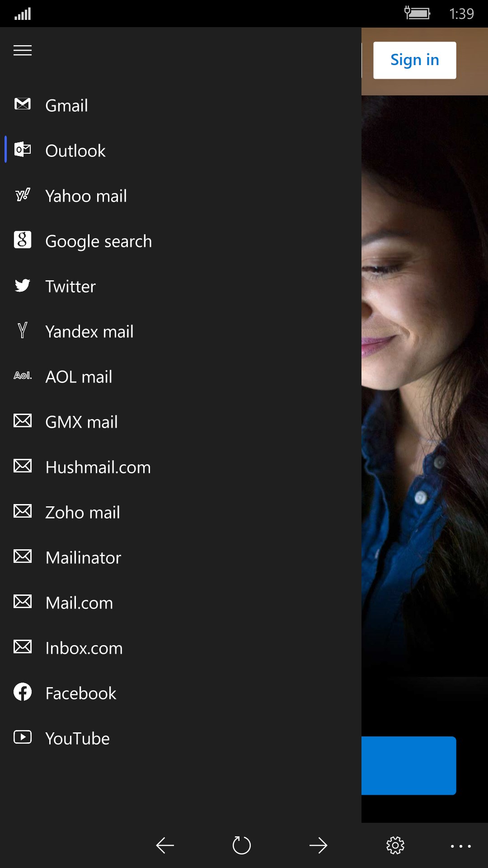Click the GMX mail envelope icon

[x=23, y=420]
